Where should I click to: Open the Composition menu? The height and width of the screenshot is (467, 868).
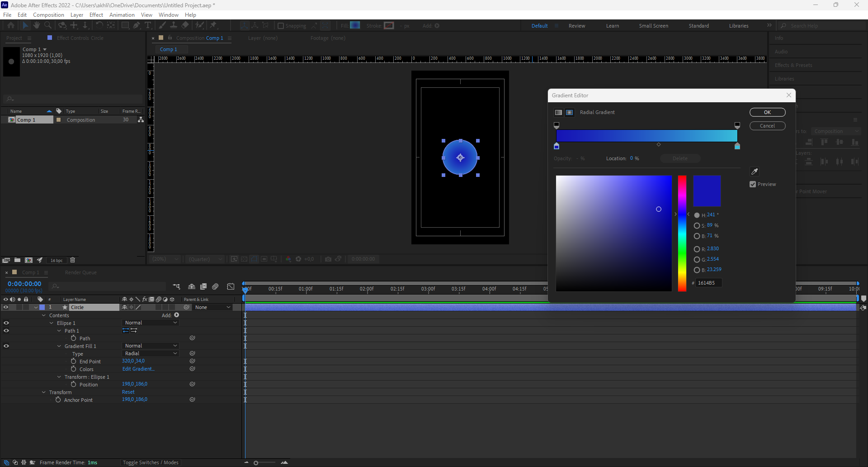click(x=48, y=15)
